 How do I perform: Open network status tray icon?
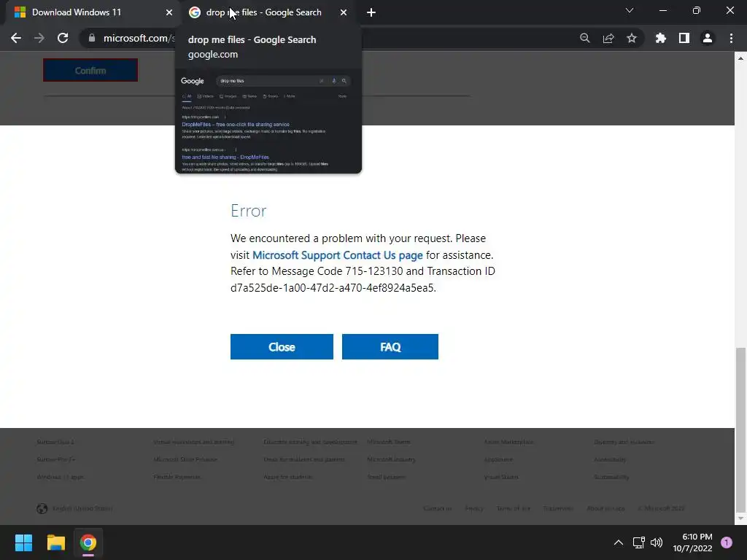[x=638, y=542]
